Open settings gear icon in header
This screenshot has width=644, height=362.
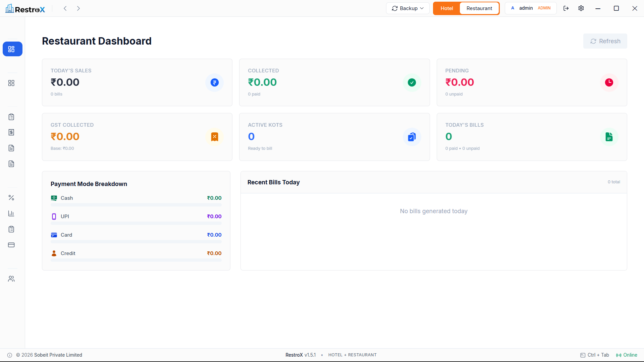pyautogui.click(x=581, y=8)
